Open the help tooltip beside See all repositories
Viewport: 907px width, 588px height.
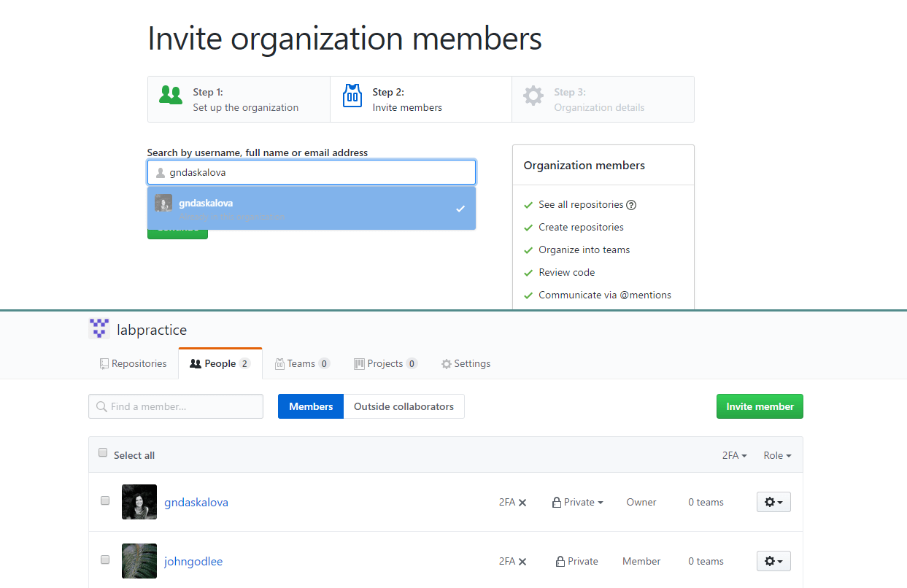point(631,204)
